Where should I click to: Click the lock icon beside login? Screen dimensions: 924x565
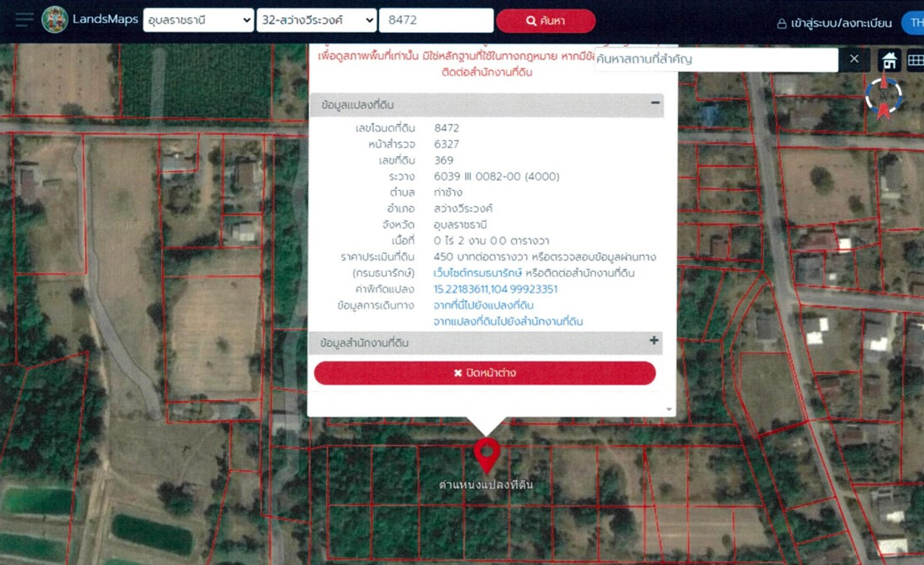click(781, 24)
